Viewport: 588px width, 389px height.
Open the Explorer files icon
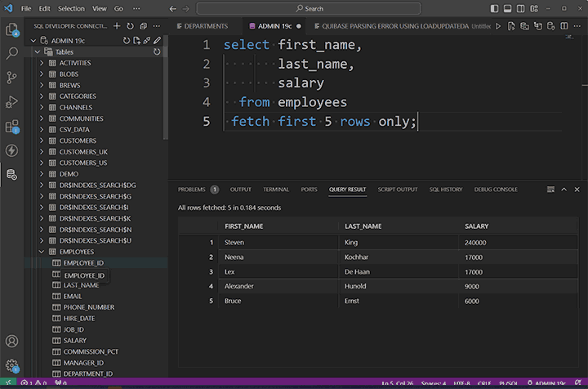click(x=11, y=29)
